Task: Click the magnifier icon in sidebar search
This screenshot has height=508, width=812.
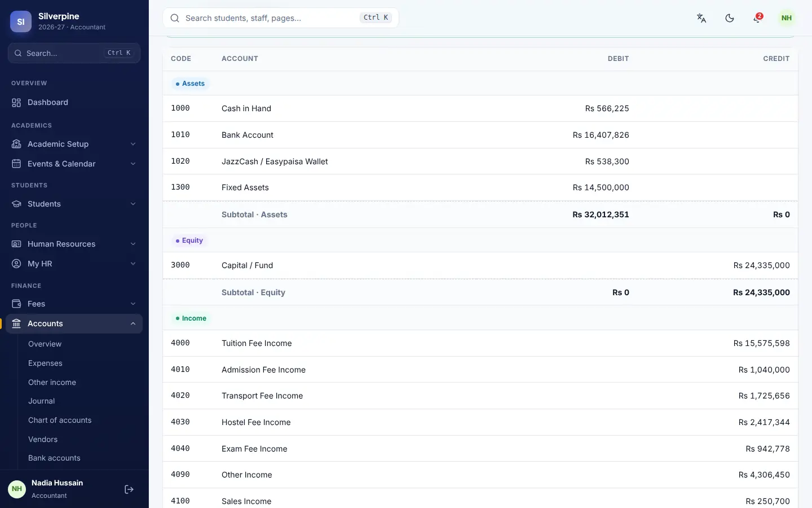Action: [19, 53]
